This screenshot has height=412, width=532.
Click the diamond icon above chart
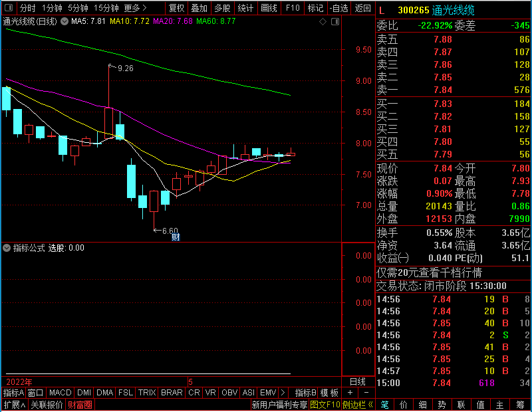[x=323, y=22]
